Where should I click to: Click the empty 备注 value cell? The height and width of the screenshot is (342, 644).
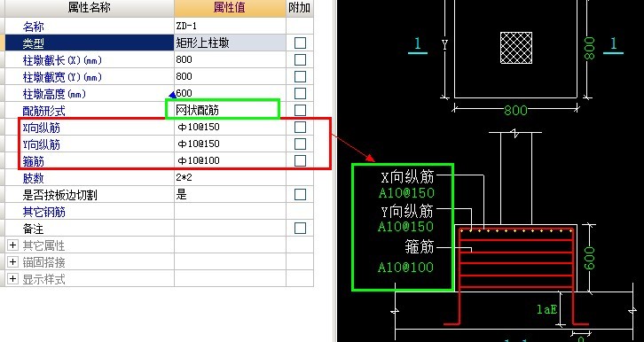coord(230,228)
